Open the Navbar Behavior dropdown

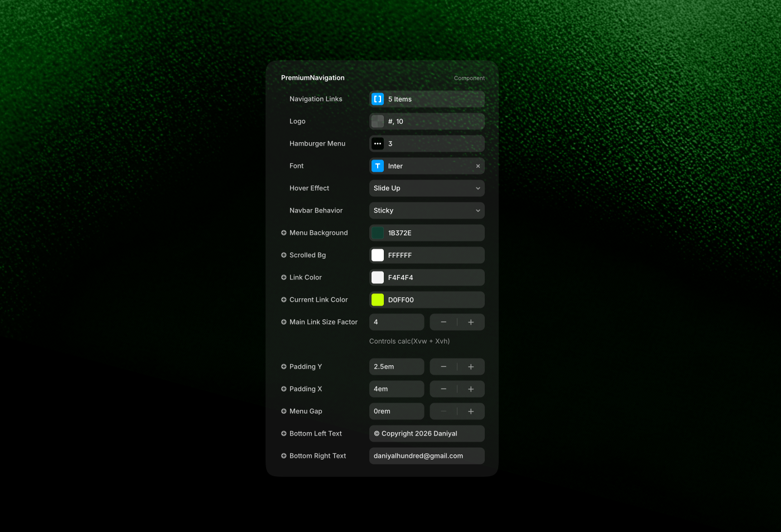tap(427, 211)
